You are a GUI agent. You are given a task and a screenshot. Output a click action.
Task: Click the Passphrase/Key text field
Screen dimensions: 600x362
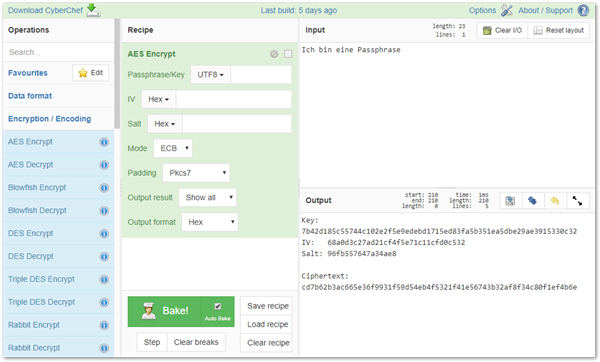coord(261,75)
